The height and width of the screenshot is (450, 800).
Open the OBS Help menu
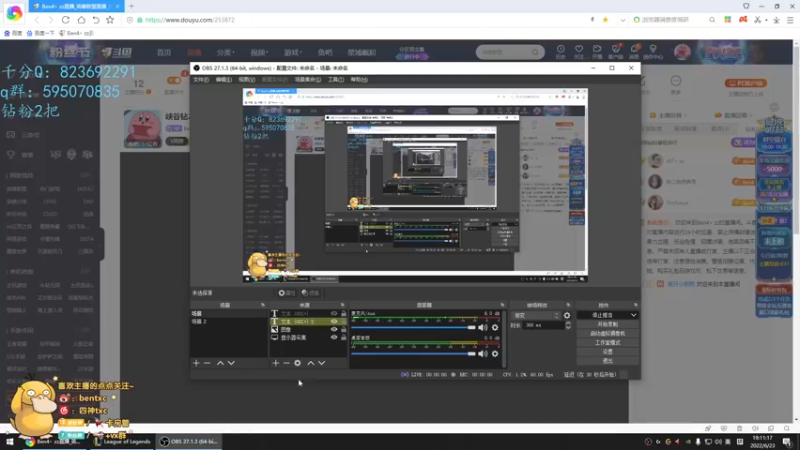tap(359, 80)
